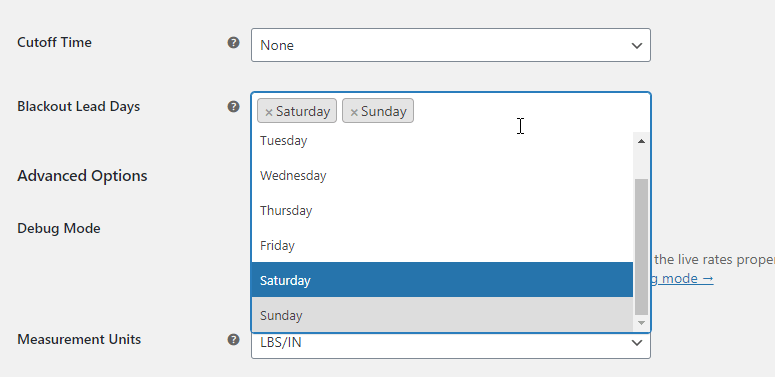This screenshot has height=377, width=775.
Task: Click the day list scrollbar thumb
Action: point(642,247)
